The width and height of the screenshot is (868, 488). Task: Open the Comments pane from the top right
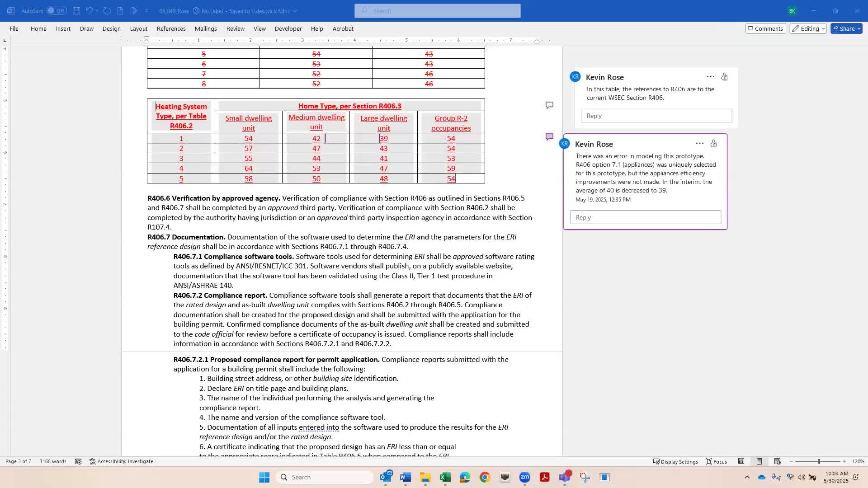tap(765, 28)
